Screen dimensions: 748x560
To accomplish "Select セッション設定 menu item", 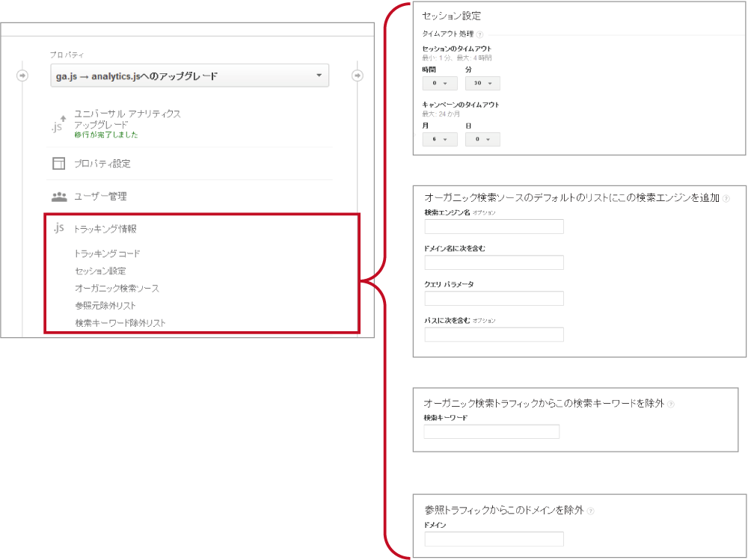I will (100, 271).
